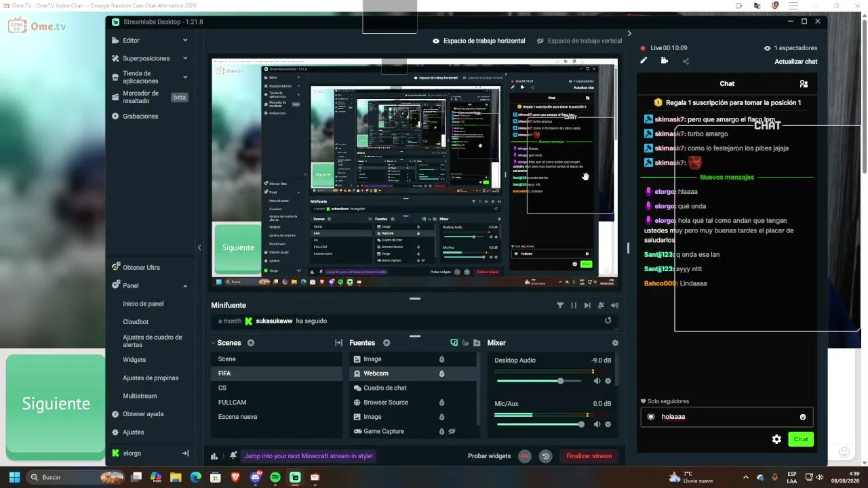Viewport: 868px width, 488px height.
Task: Toggle visibility of Game Capture source
Action: click(x=452, y=432)
